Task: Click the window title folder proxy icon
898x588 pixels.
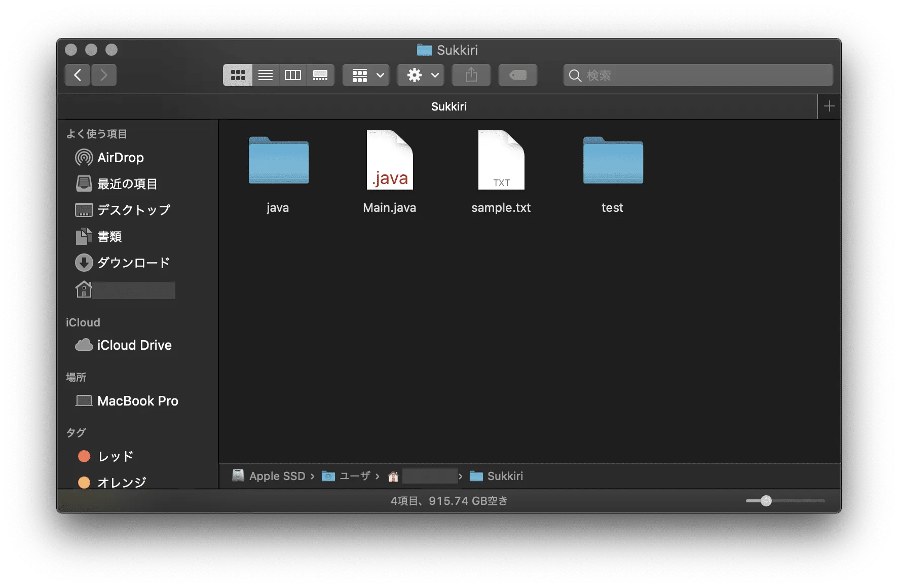Action: pyautogui.click(x=424, y=50)
